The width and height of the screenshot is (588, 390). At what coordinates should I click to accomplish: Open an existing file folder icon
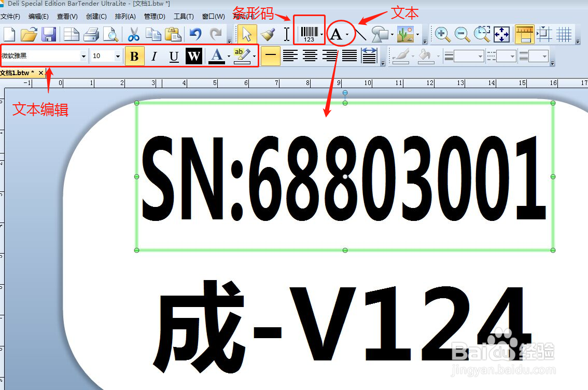click(29, 34)
